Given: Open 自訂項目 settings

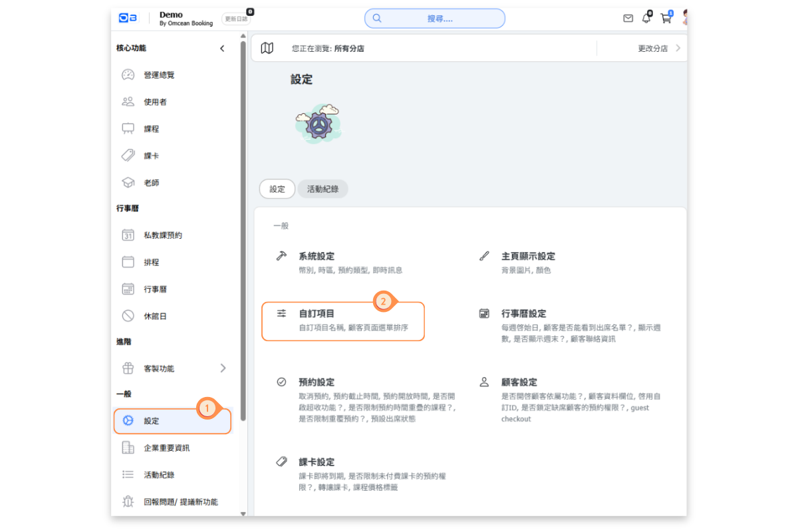Looking at the screenshot, I should pyautogui.click(x=317, y=313).
